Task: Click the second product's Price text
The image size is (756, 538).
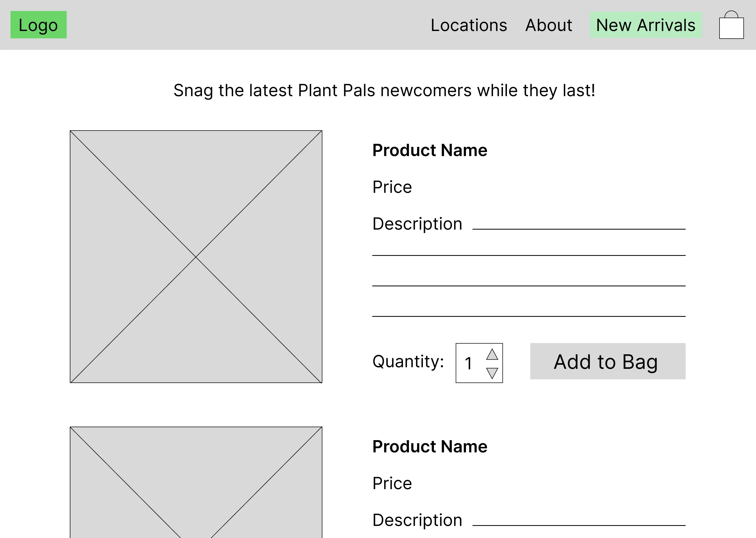Action: pyautogui.click(x=392, y=483)
